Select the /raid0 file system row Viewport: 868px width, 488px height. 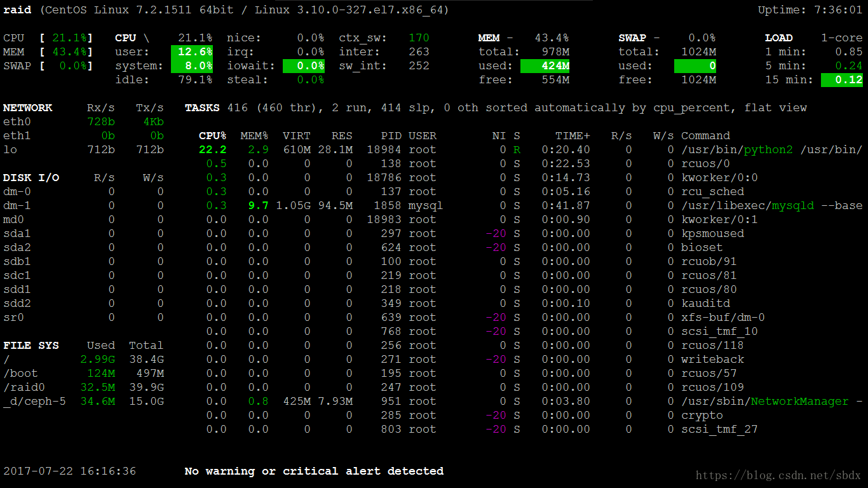pyautogui.click(x=84, y=388)
